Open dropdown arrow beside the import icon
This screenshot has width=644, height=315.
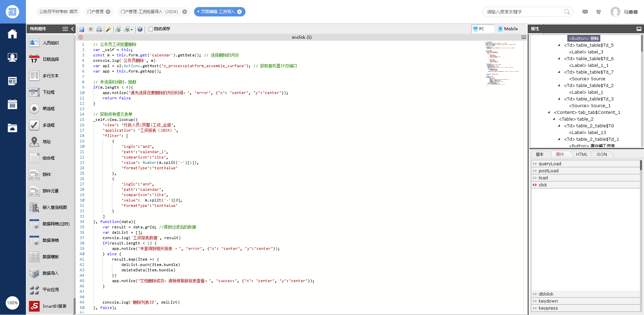[x=131, y=30]
